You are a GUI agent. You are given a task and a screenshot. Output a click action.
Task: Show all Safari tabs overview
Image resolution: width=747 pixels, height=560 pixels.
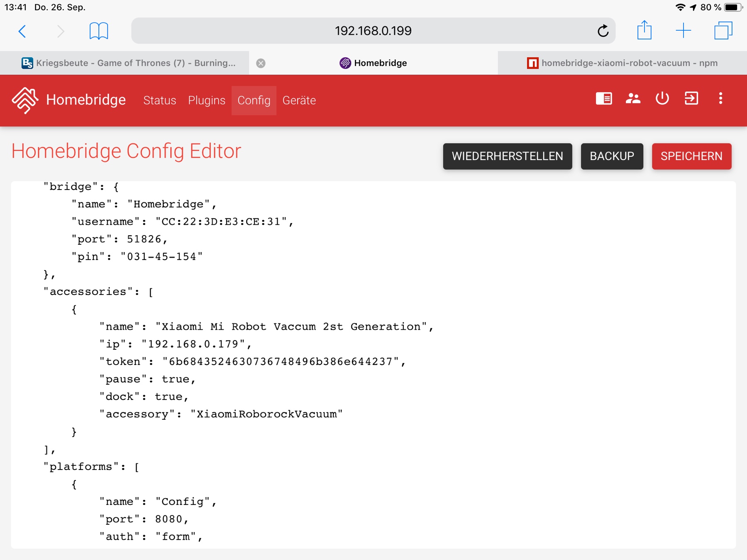point(723,31)
